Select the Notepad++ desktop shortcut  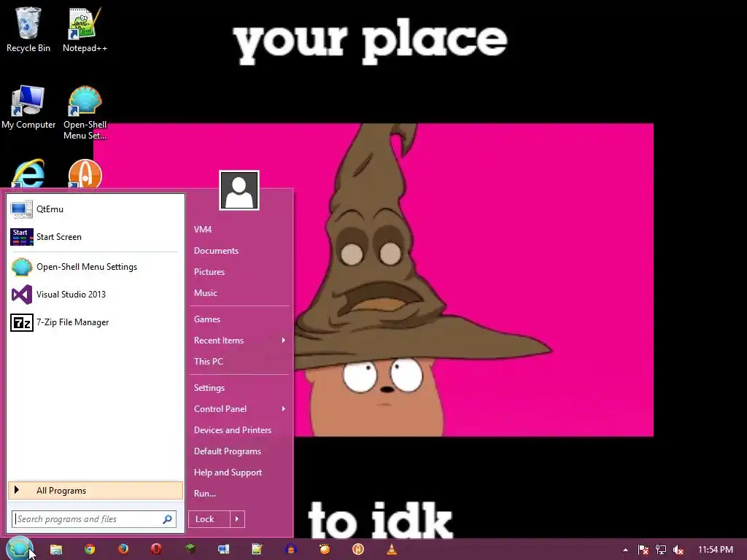tap(85, 29)
